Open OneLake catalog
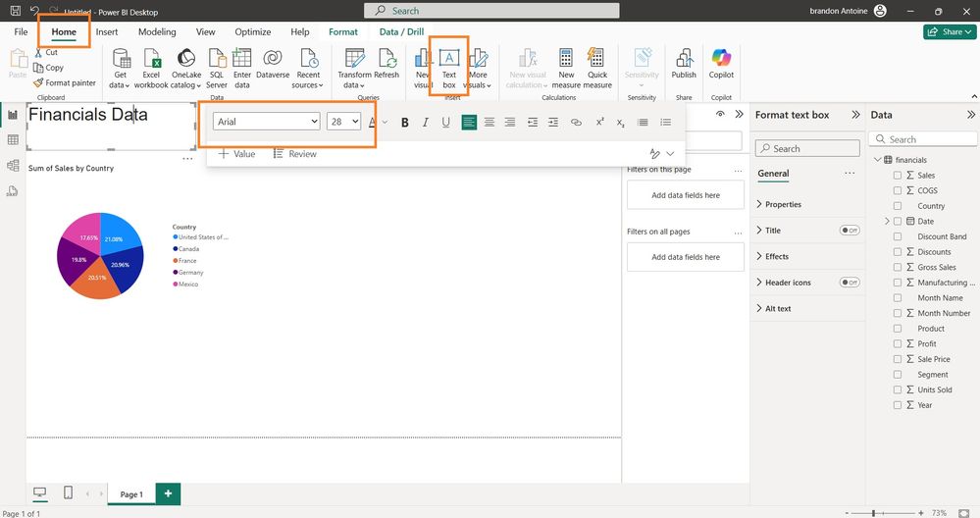The image size is (980, 518). (186, 68)
